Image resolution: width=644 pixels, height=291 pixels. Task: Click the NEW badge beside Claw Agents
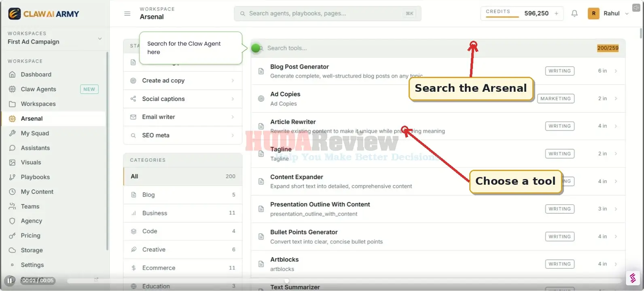tap(89, 89)
